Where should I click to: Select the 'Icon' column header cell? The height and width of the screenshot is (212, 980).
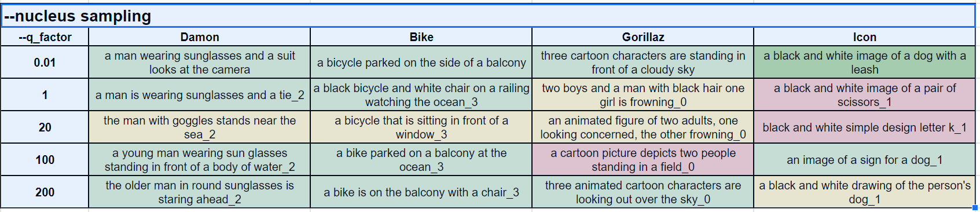[x=865, y=37]
